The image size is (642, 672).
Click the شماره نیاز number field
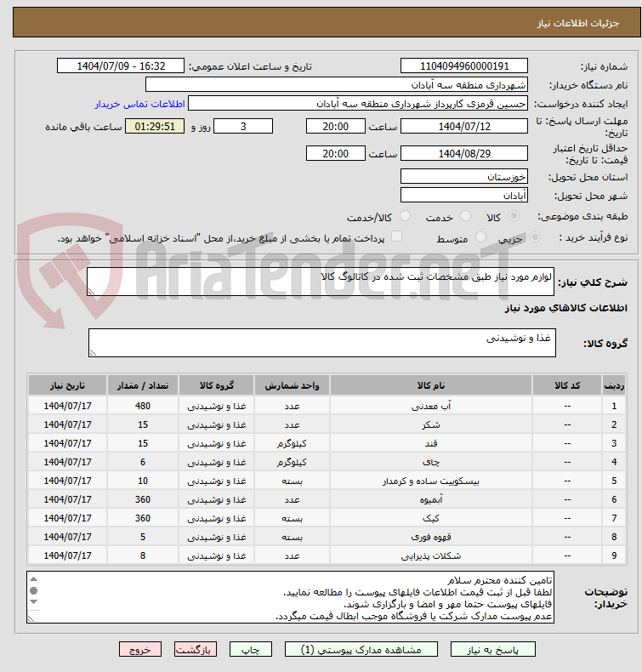pos(463,66)
